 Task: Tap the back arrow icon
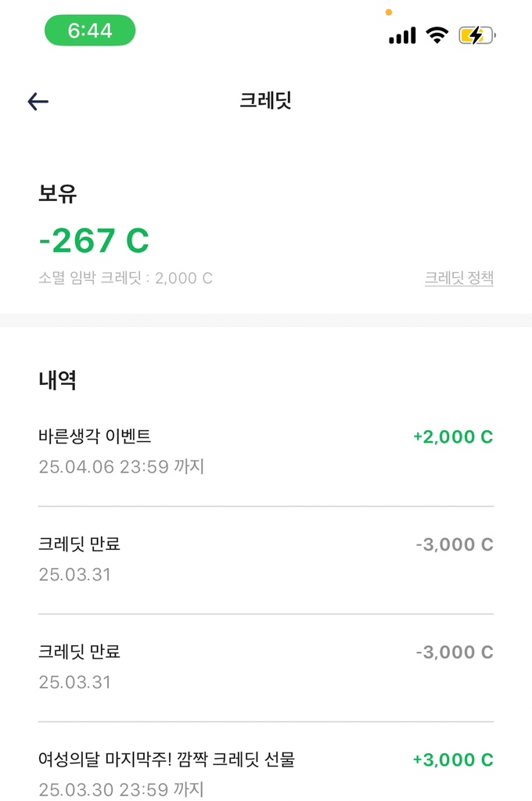tap(38, 101)
